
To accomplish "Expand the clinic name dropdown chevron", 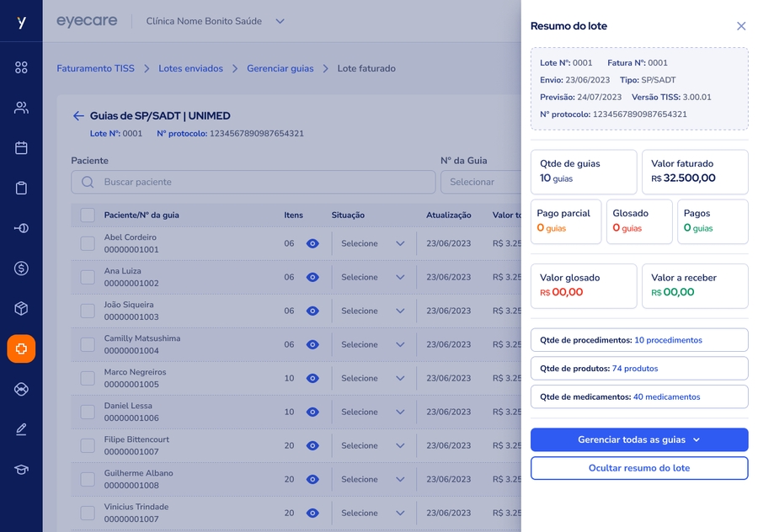I will pyautogui.click(x=280, y=21).
